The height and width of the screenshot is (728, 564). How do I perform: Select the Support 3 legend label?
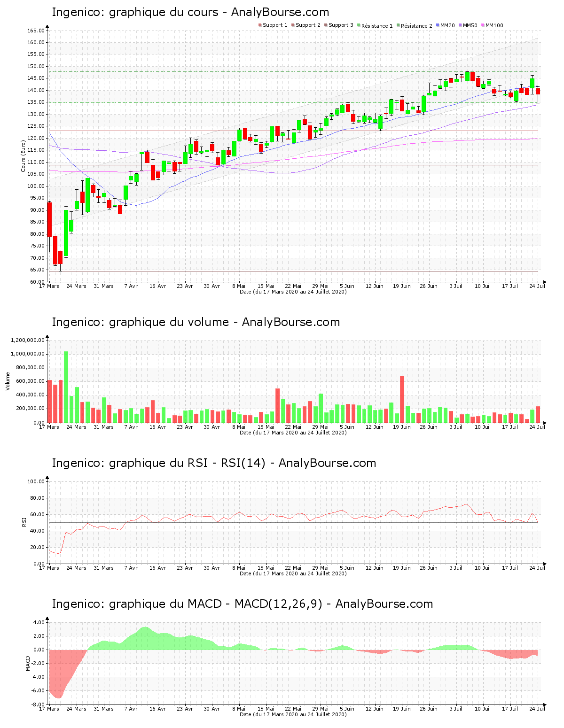click(341, 25)
